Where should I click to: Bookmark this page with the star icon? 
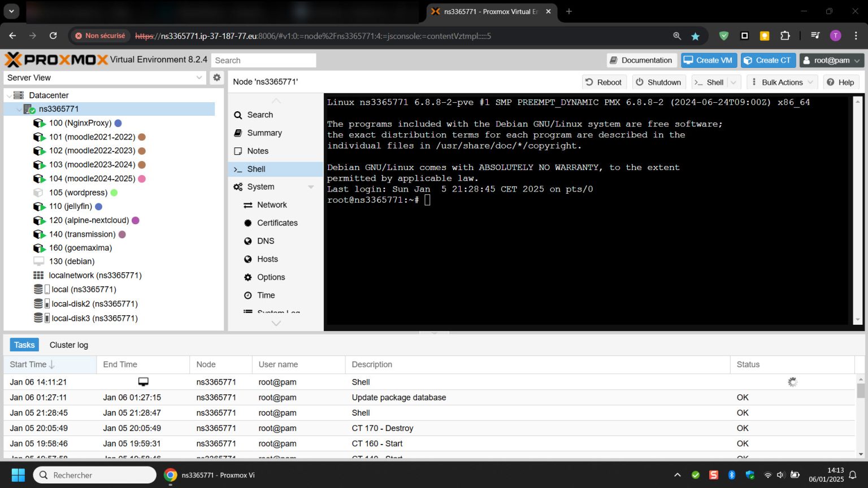coord(696,36)
